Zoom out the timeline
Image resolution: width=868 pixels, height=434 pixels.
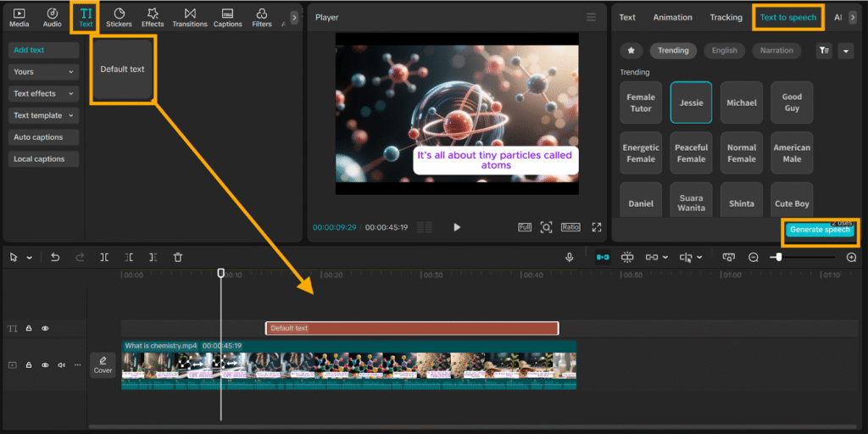754,257
